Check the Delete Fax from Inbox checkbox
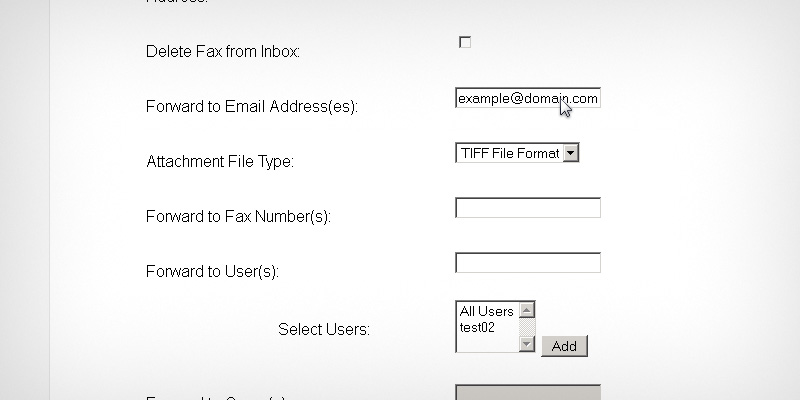The width and height of the screenshot is (800, 400). 464,42
